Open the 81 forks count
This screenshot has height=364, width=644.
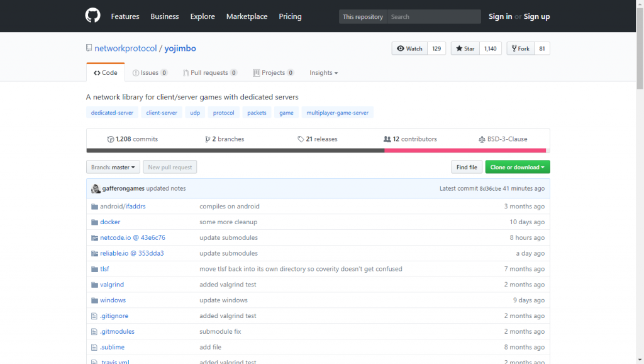(542, 48)
